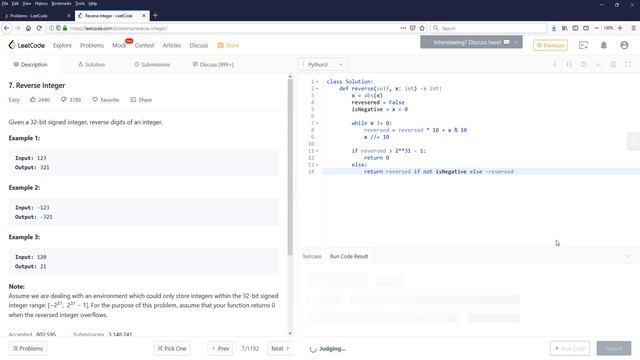Viewport: 640px width, 360px height.
Task: Open the notifications bell
Action: (604, 45)
